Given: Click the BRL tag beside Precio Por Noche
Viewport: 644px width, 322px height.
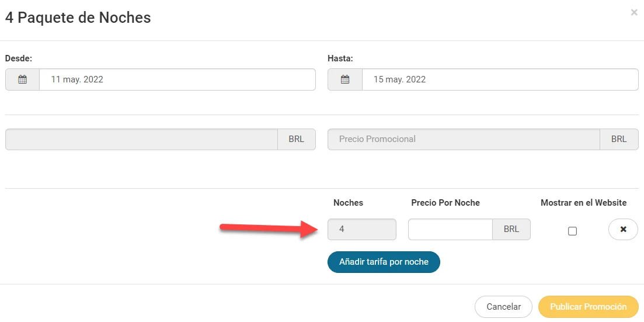Looking at the screenshot, I should point(511,229).
